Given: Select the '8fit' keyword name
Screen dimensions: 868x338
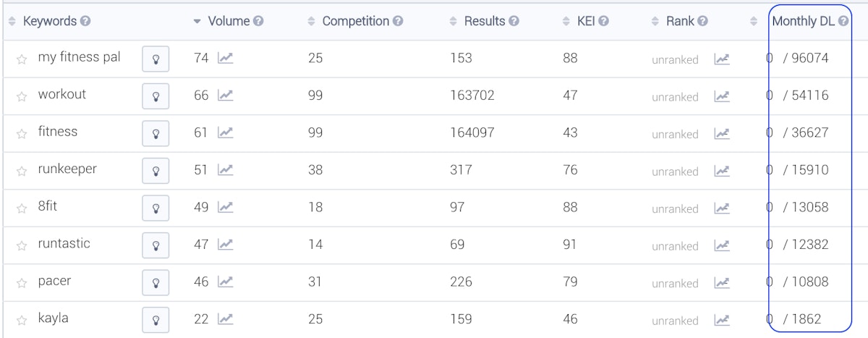Looking at the screenshot, I should [48, 206].
